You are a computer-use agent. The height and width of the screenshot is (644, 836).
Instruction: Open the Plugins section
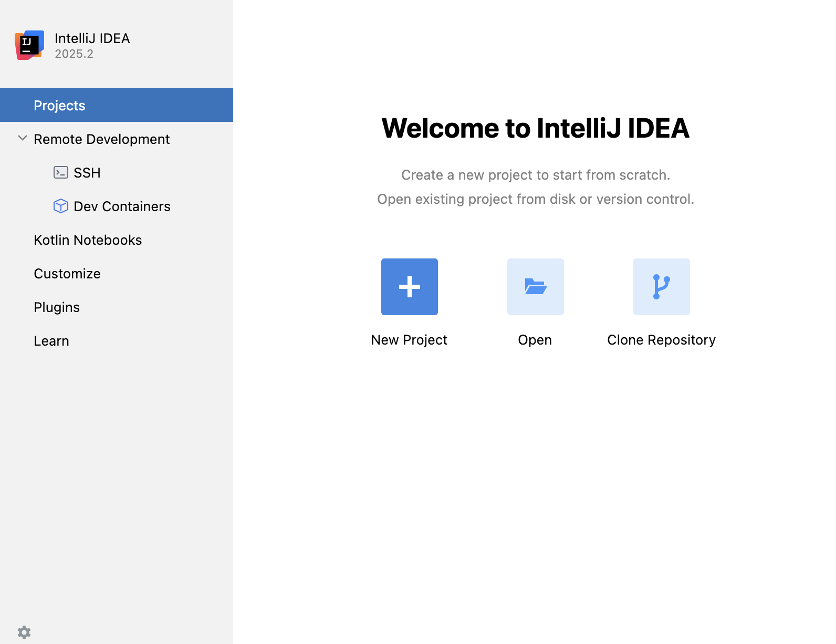[x=57, y=307]
